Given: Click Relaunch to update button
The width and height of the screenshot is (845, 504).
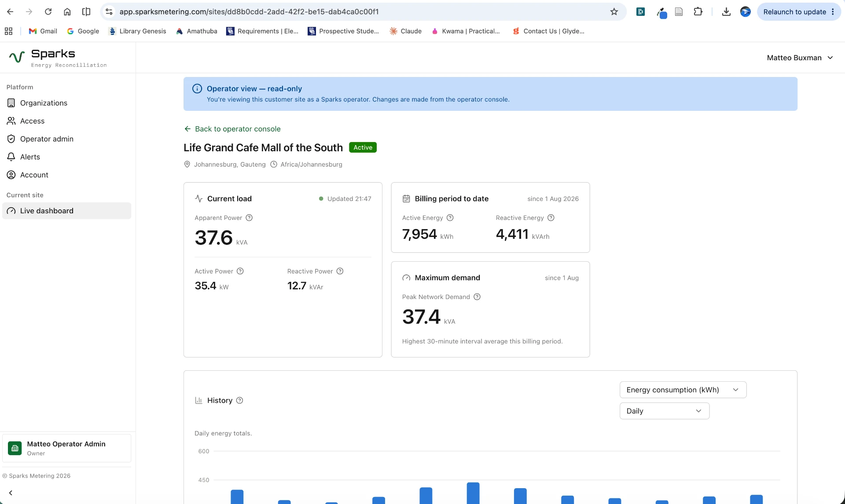Looking at the screenshot, I should (794, 12).
